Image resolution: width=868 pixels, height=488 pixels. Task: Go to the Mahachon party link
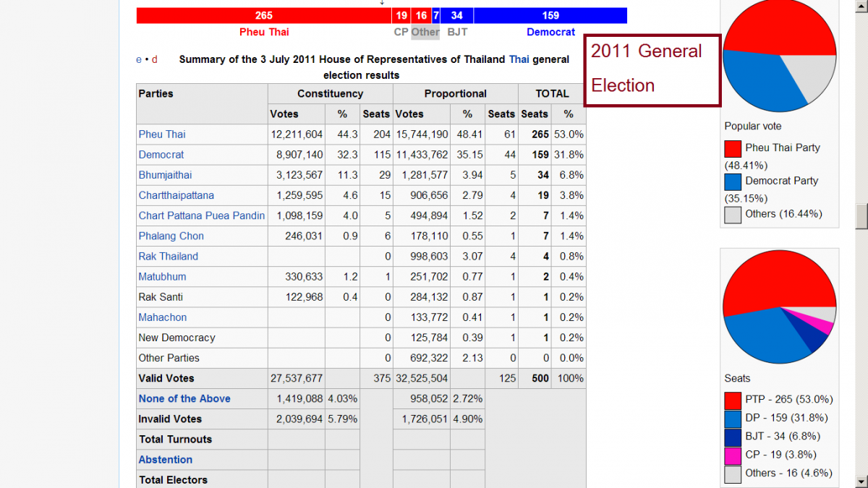[163, 317]
